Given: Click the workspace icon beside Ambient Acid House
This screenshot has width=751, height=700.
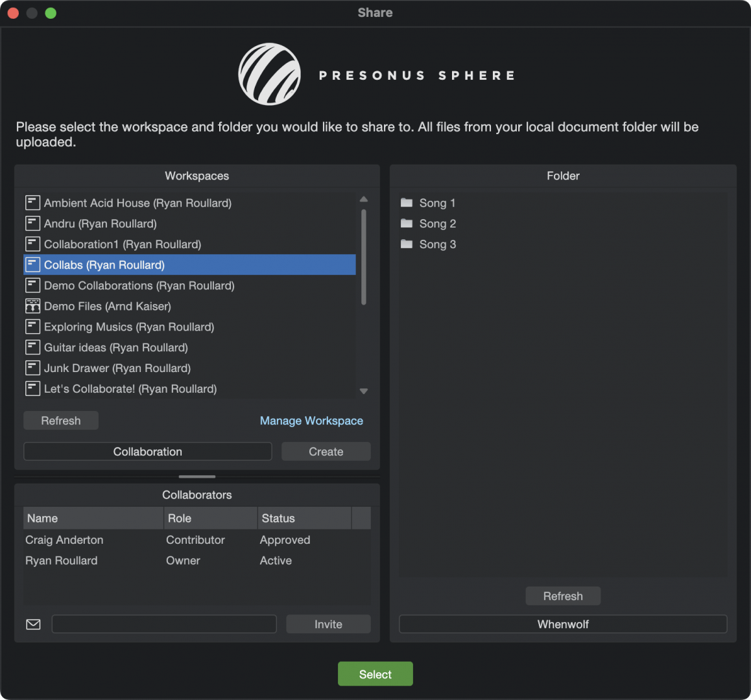Looking at the screenshot, I should tap(32, 202).
